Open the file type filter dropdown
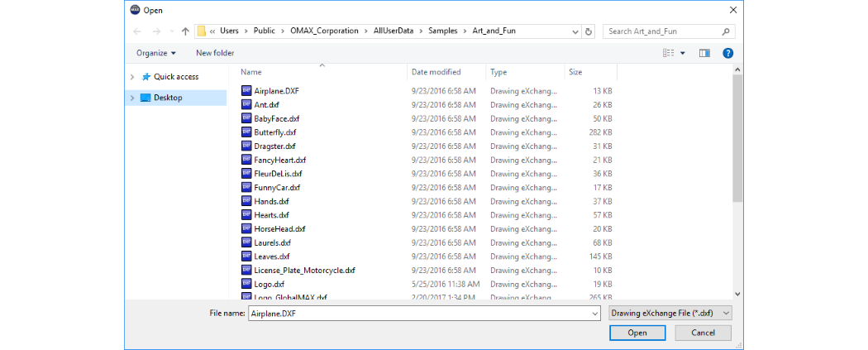This screenshot has width=868, height=350. 669,314
